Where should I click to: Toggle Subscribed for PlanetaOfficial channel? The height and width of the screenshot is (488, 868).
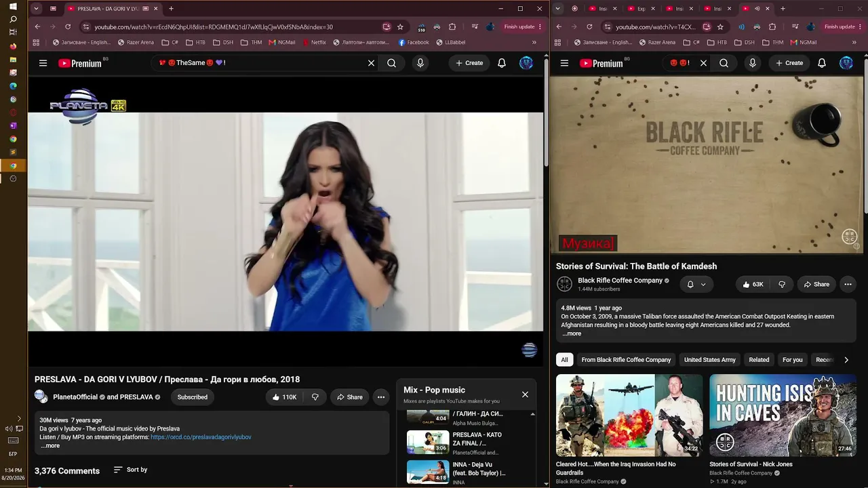coord(193,397)
